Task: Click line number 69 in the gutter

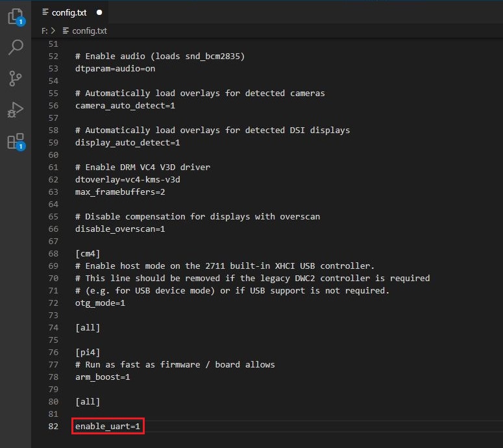Action: 53,266
